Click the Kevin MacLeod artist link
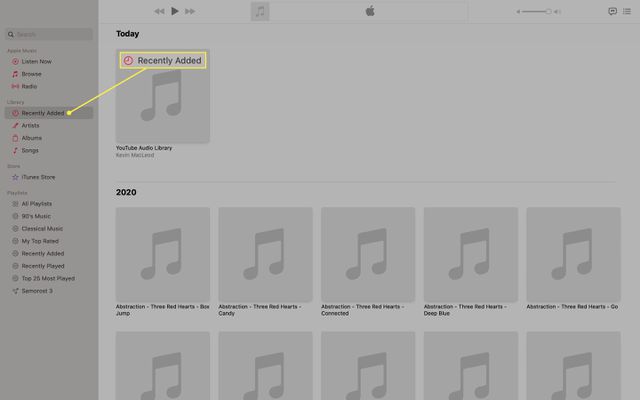Image resolution: width=640 pixels, height=400 pixels. tap(135, 156)
